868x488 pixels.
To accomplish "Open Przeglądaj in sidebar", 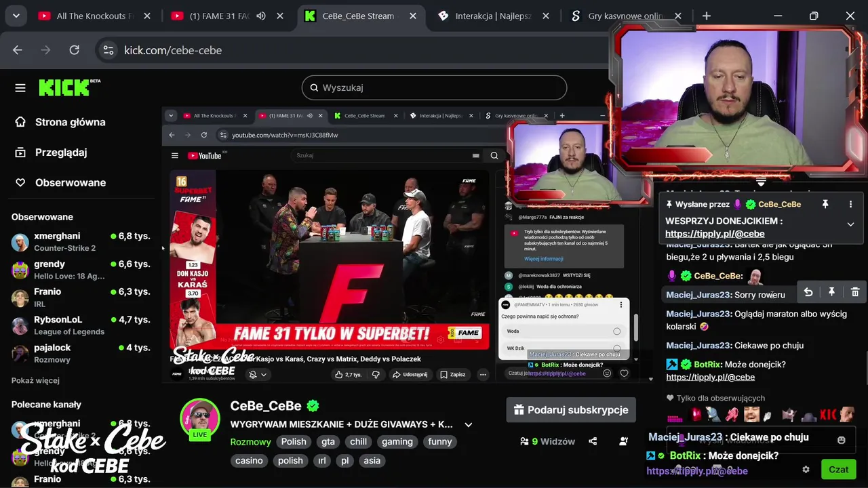I will [x=61, y=152].
